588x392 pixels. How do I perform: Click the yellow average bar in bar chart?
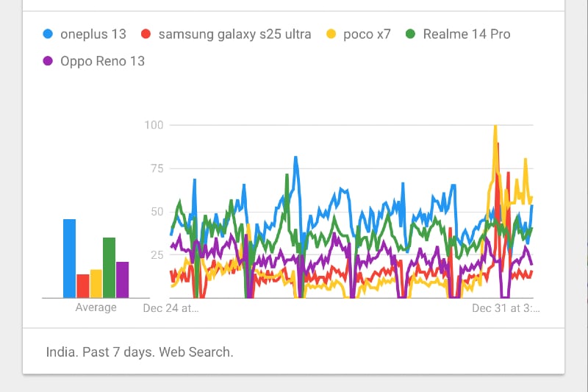coord(96,283)
